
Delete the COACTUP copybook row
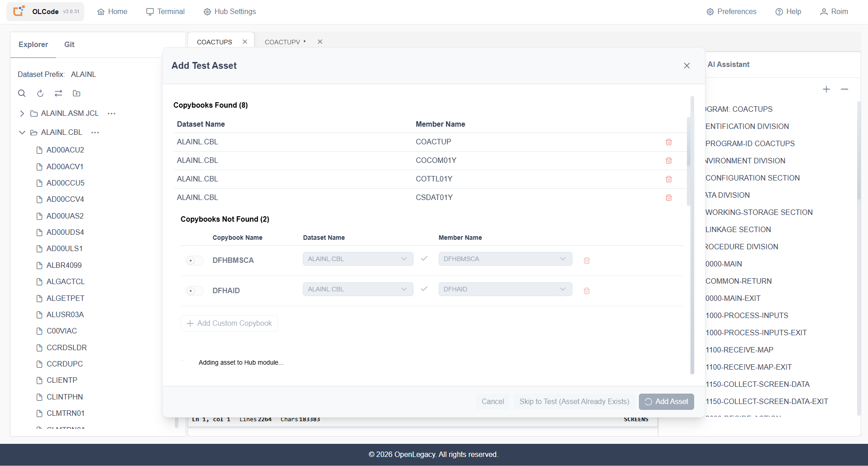tap(669, 142)
